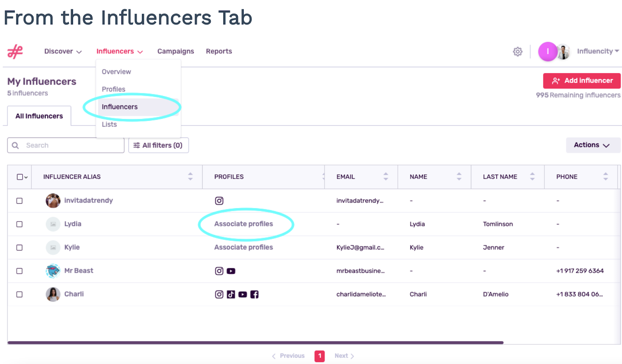Select Profiles in the dropdown menu
Image resolution: width=622 pixels, height=364 pixels.
tap(114, 89)
